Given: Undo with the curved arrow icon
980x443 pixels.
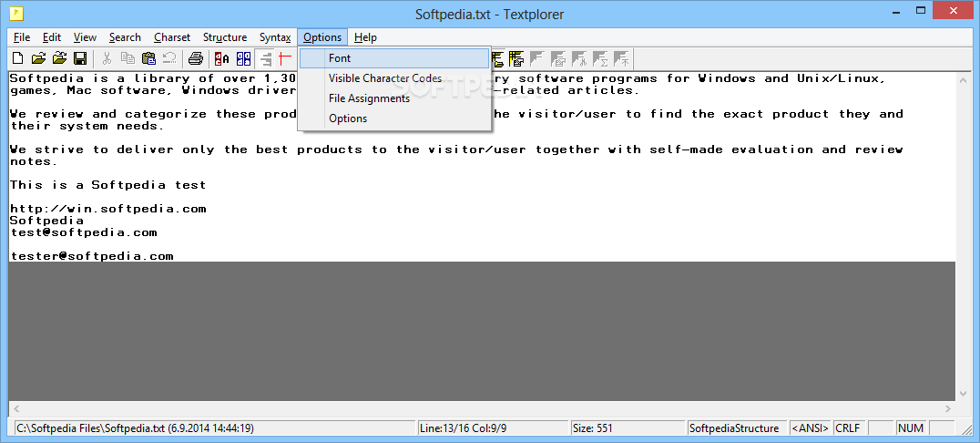Looking at the screenshot, I should pos(168,59).
